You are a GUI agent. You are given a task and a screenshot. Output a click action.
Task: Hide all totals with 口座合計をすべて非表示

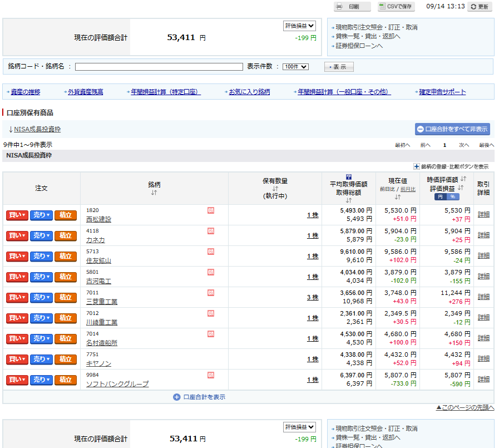tap(452, 129)
